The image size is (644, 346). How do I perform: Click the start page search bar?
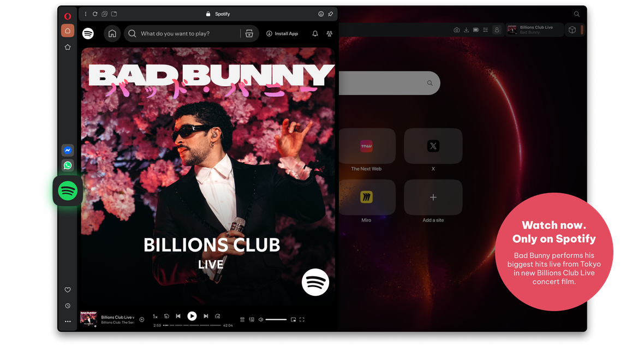389,83
